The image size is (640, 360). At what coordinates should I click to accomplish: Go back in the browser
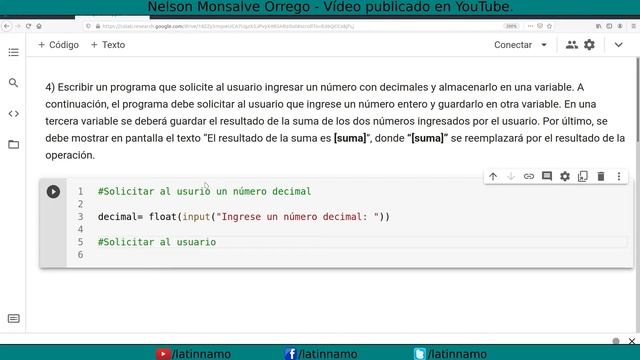point(7,26)
